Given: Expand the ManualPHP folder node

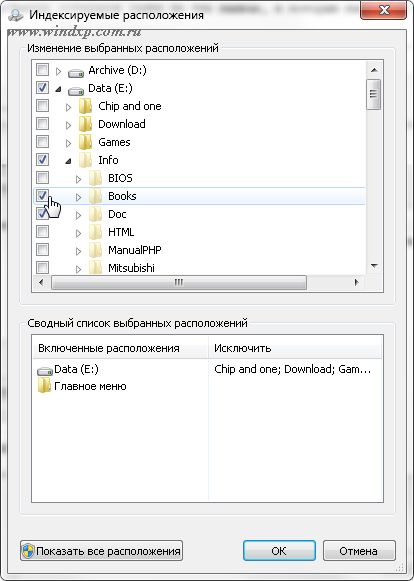Looking at the screenshot, I should 78,251.
